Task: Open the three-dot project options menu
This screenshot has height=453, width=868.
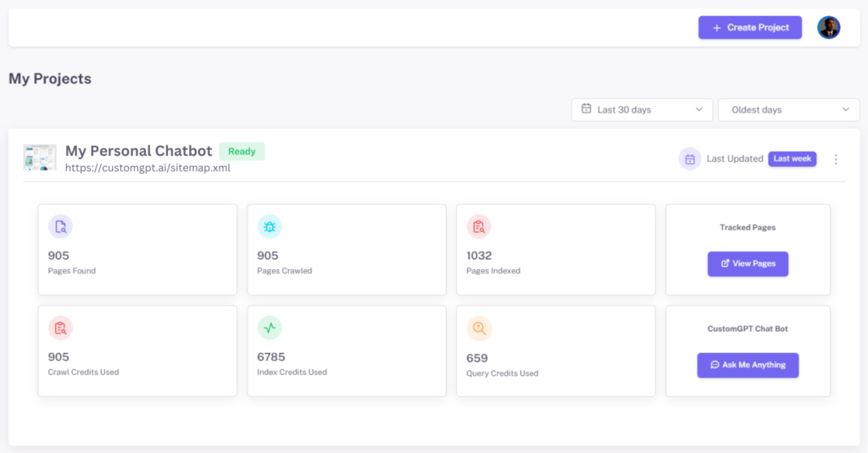Action: (x=836, y=159)
